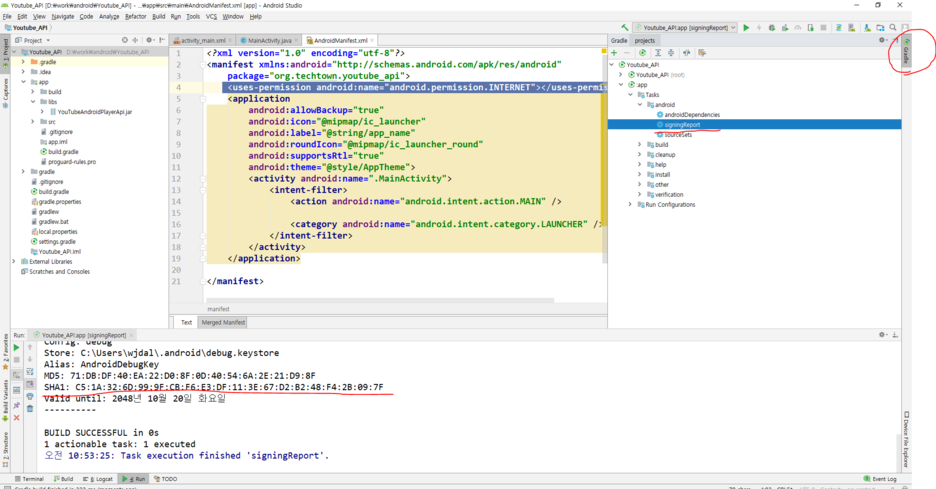Expand the .gradle folder
The height and width of the screenshot is (489, 936).
click(x=23, y=61)
